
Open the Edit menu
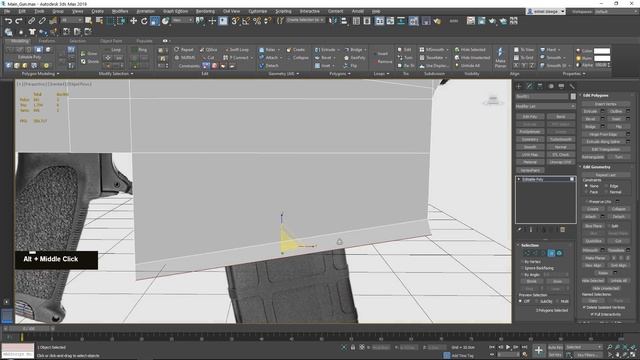pos(22,11)
